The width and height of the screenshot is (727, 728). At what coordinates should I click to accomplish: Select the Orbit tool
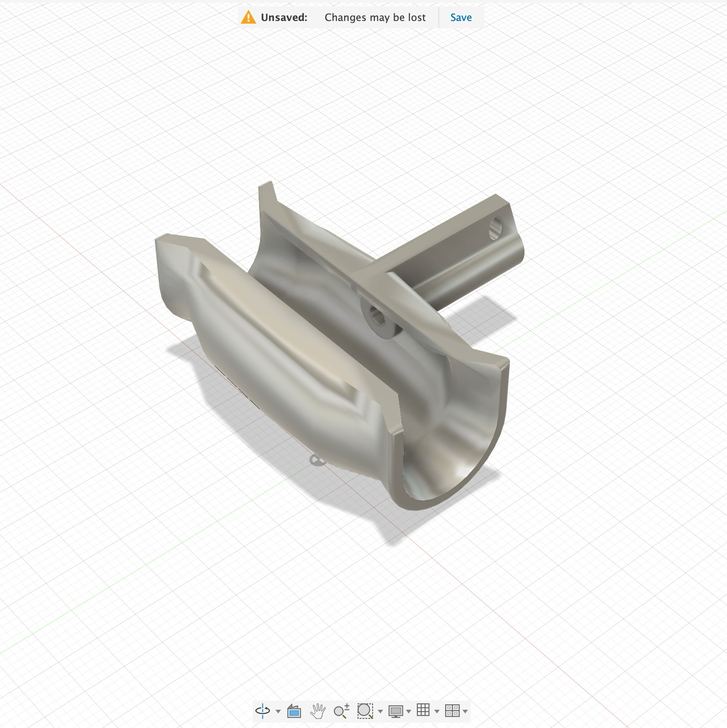click(x=263, y=711)
